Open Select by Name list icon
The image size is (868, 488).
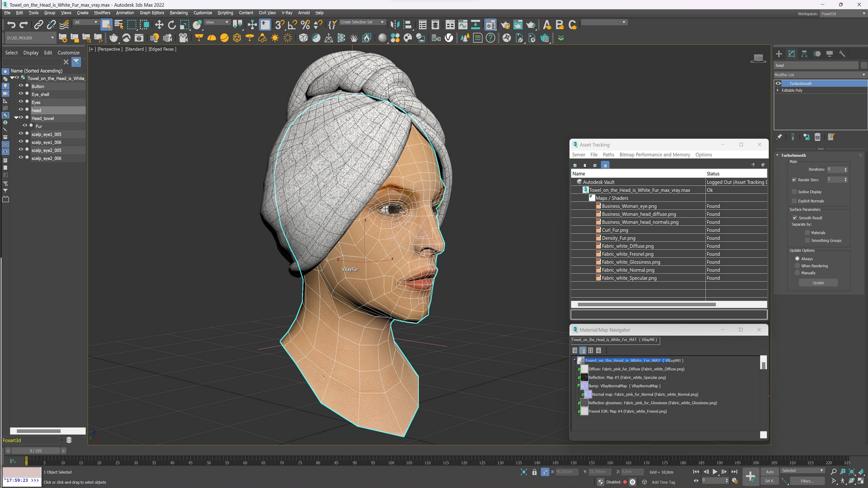(x=119, y=25)
